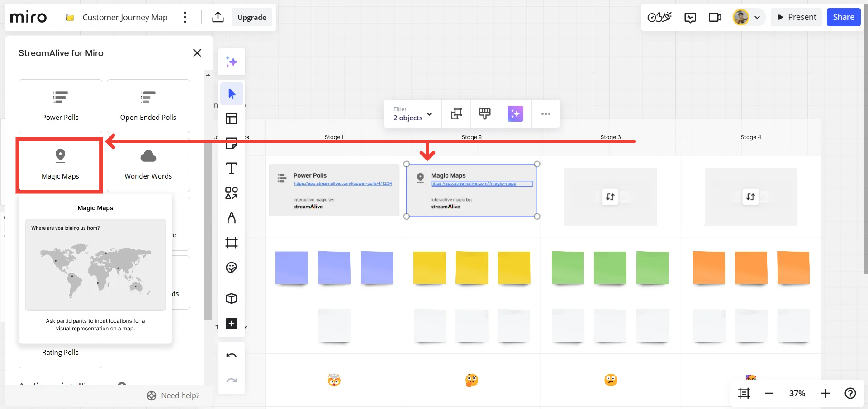This screenshot has height=409, width=868.
Task: Click the plus more tools button
Action: tap(232, 324)
